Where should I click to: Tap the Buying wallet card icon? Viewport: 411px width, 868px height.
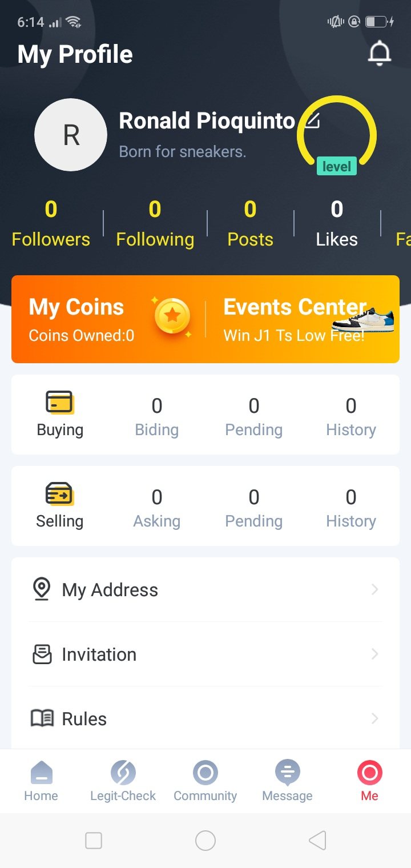pyautogui.click(x=59, y=403)
